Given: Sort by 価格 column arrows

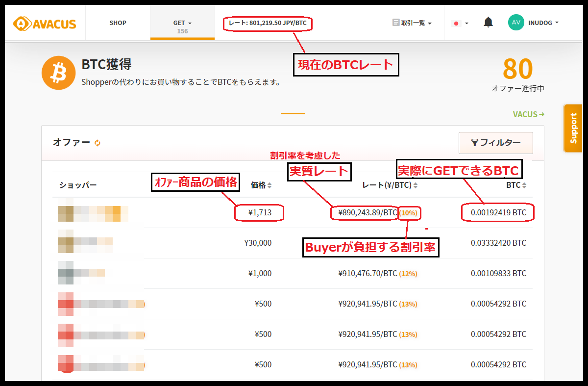Looking at the screenshot, I should point(269,185).
